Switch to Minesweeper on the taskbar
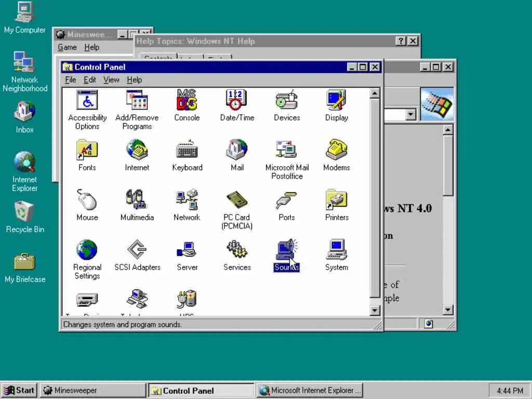The height and width of the screenshot is (399, 532). pyautogui.click(x=92, y=391)
